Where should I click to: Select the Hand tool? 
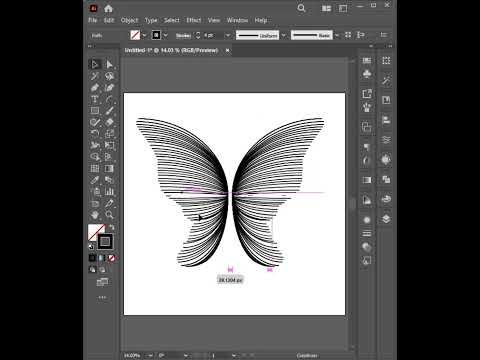(95, 214)
